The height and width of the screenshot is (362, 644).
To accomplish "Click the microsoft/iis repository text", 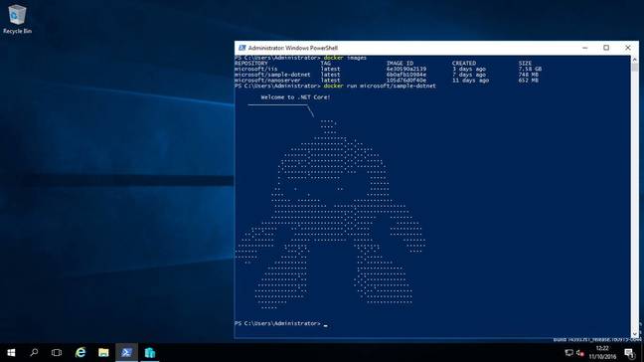I will click(x=255, y=69).
